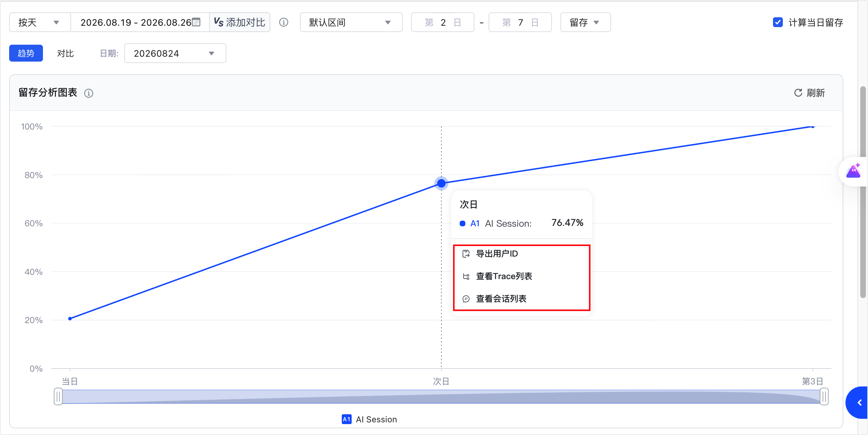Open the 留存 metric dropdown
The width and height of the screenshot is (868, 435).
585,23
